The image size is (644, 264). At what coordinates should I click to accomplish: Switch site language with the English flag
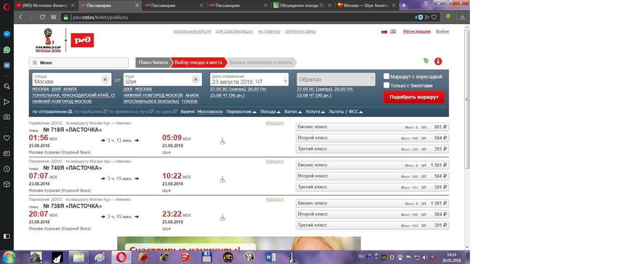392,32
